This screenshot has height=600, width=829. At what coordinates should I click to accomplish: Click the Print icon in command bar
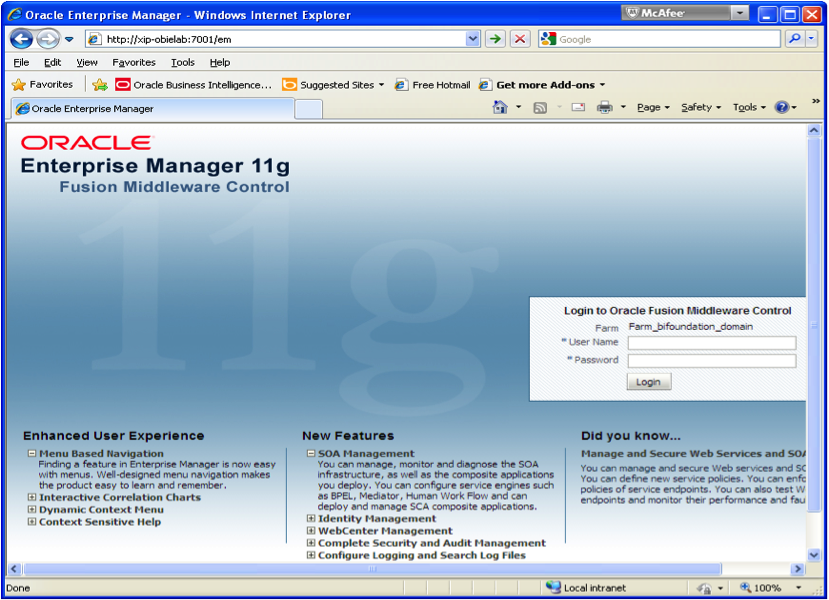(x=605, y=108)
